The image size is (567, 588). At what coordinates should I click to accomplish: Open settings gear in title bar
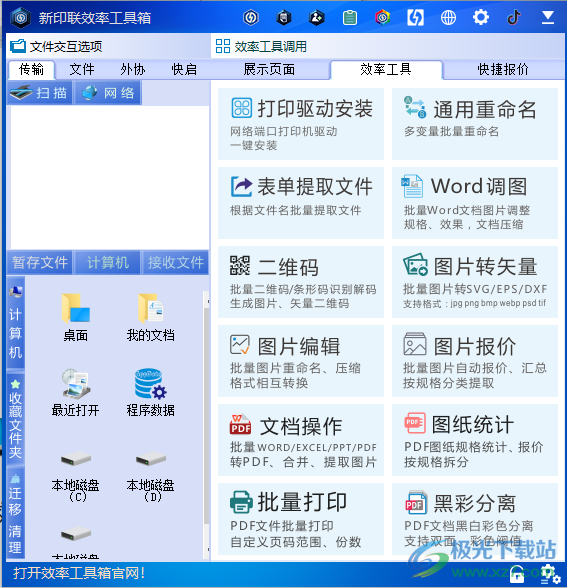[481, 17]
